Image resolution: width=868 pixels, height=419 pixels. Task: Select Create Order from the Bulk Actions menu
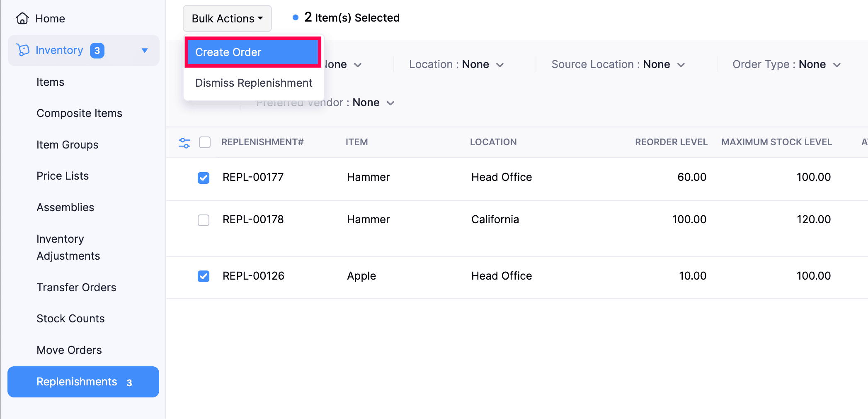pos(252,52)
